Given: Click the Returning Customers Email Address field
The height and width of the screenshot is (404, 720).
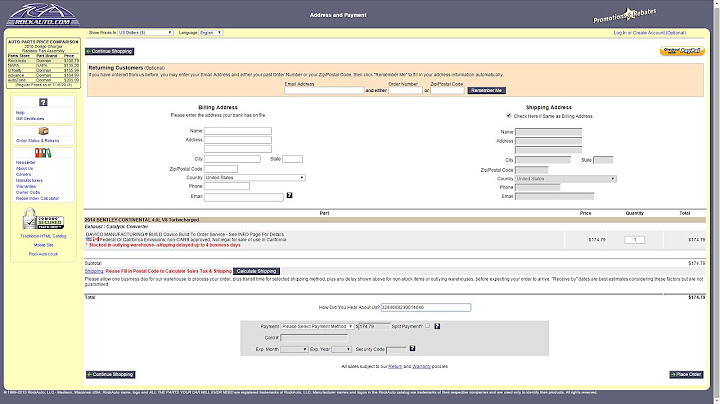Looking at the screenshot, I should [x=324, y=90].
